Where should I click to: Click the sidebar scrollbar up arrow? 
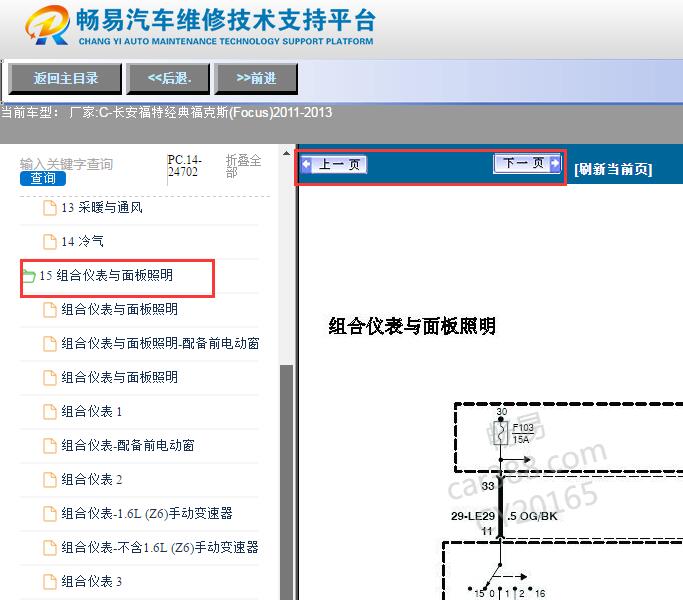286,153
